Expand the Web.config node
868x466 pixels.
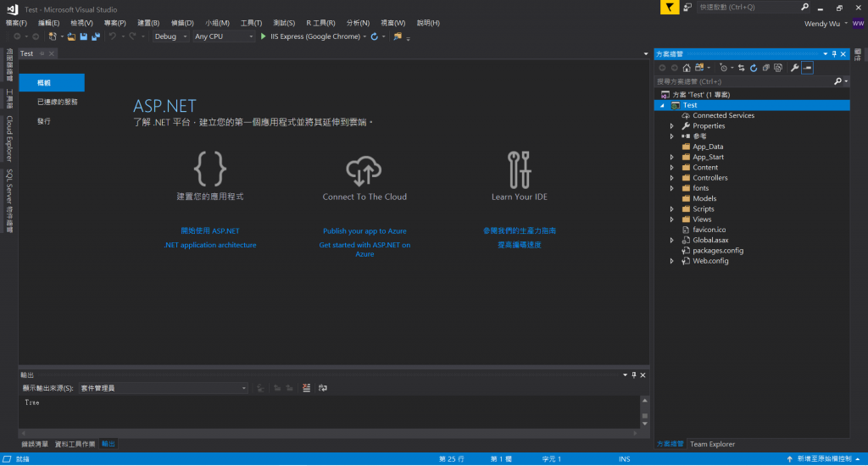click(672, 261)
